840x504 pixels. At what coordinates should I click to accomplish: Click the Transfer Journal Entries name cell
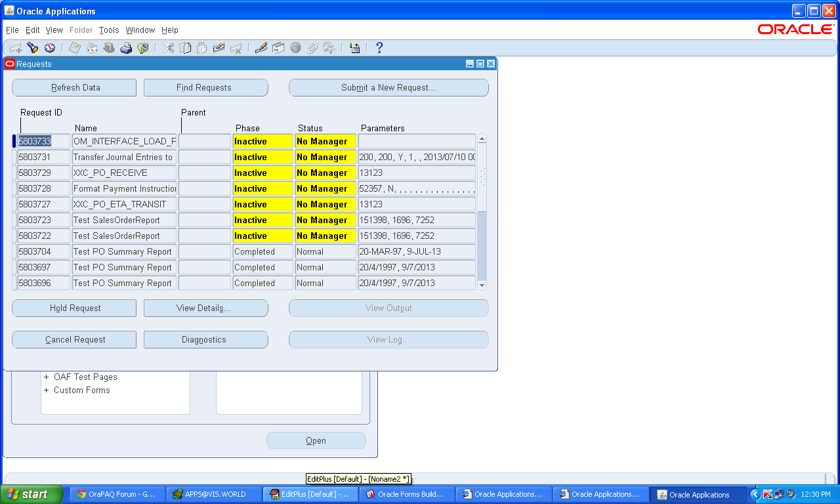124,157
